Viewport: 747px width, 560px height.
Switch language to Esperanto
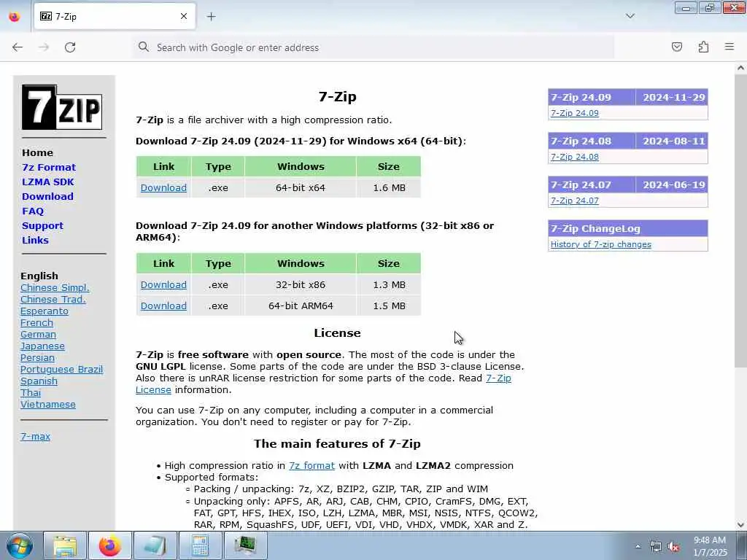(44, 311)
